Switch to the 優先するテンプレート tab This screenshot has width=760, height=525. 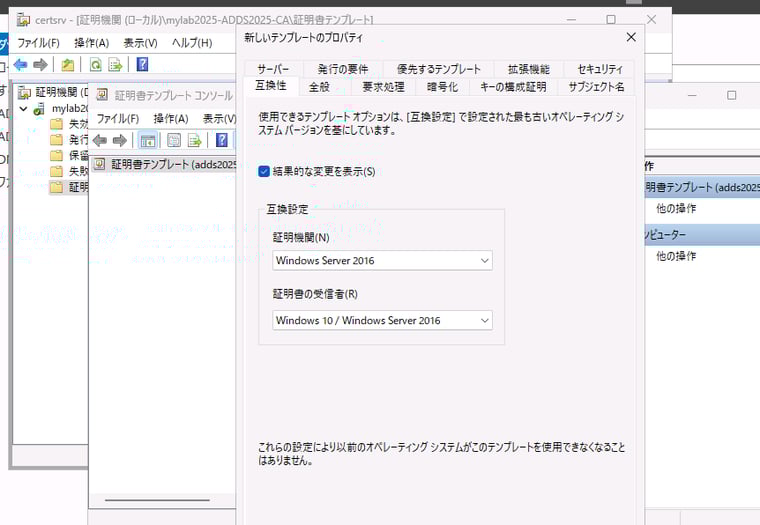(439, 69)
